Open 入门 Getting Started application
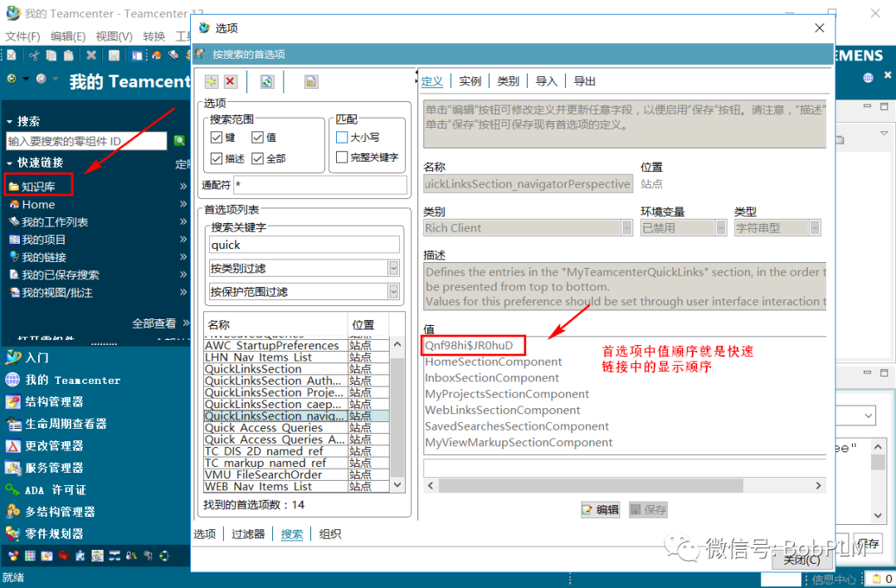 [27, 357]
